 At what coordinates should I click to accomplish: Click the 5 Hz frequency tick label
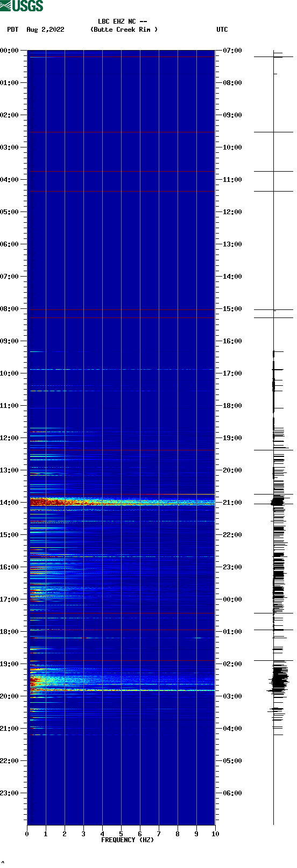[121, 834]
